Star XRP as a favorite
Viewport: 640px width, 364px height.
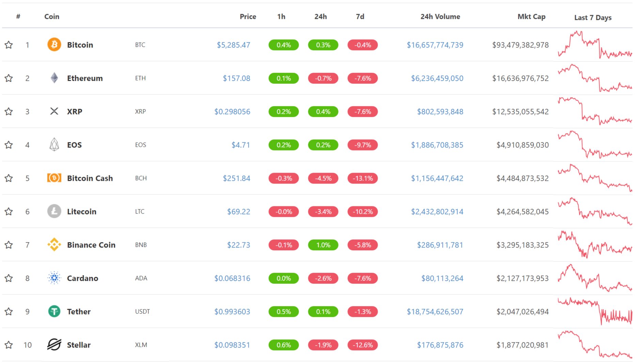pos(9,111)
